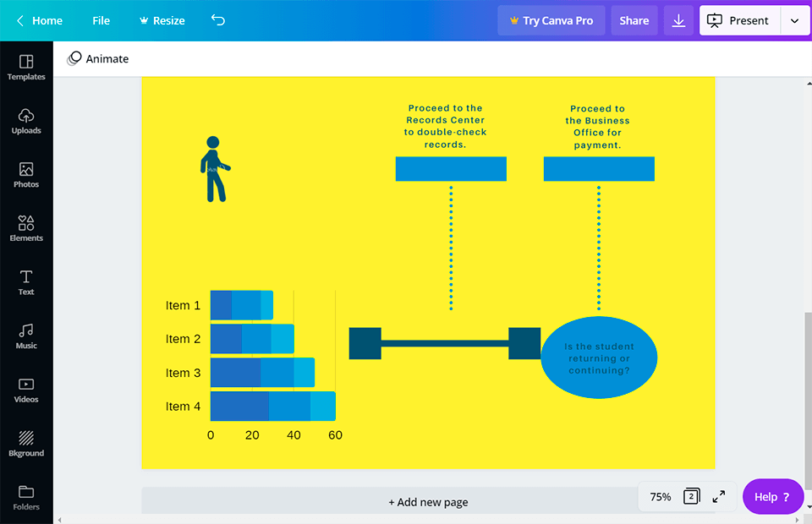Click the undo arrow icon
This screenshot has width=812, height=524.
pyautogui.click(x=218, y=20)
